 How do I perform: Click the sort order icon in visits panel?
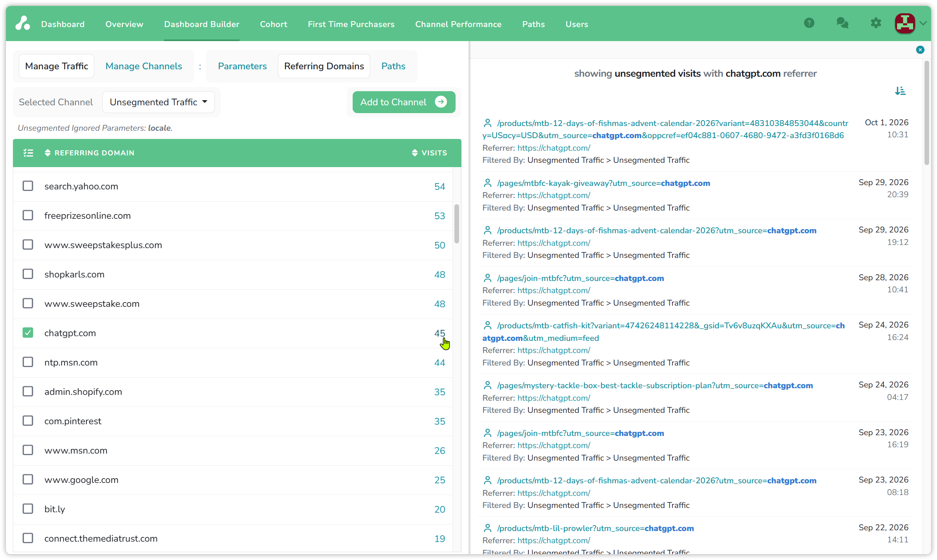900,91
